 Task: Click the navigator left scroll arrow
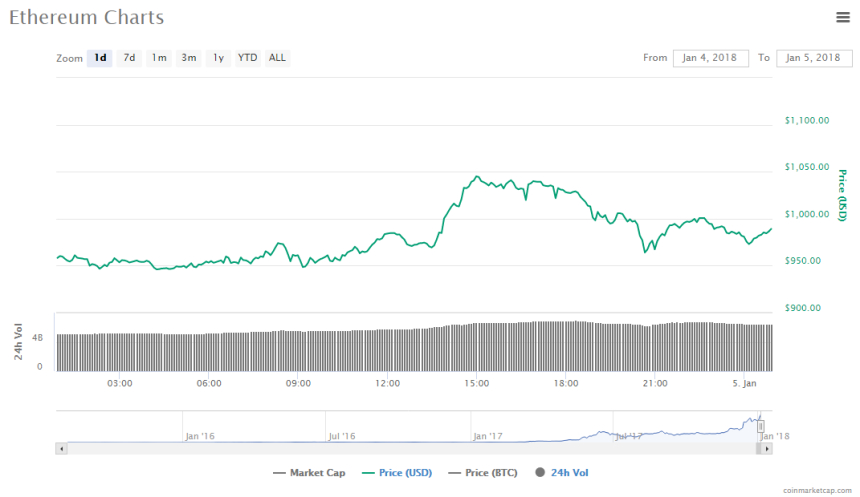[x=61, y=449]
